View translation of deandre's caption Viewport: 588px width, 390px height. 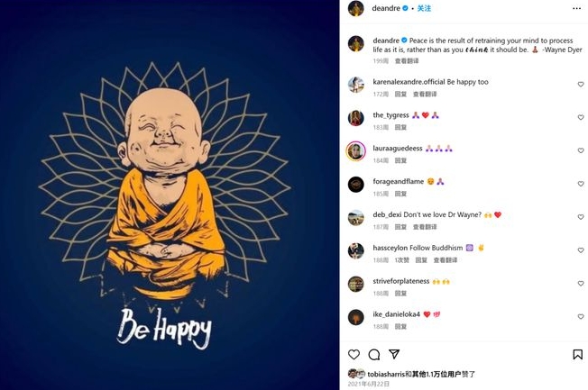(407, 61)
